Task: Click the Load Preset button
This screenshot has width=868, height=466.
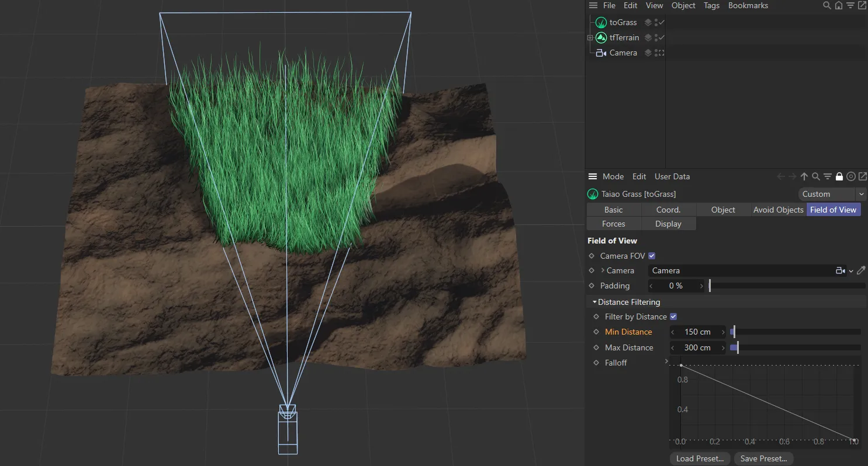Action: tap(700, 458)
